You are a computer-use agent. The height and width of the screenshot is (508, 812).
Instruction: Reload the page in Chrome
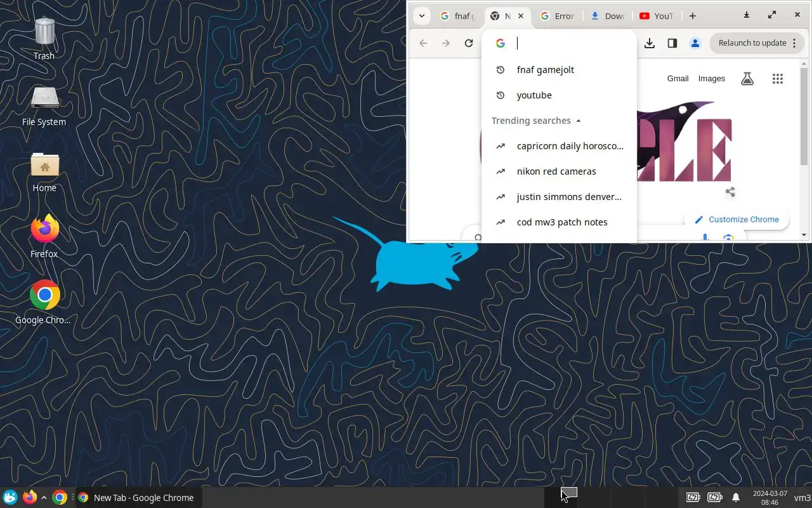pos(469,43)
